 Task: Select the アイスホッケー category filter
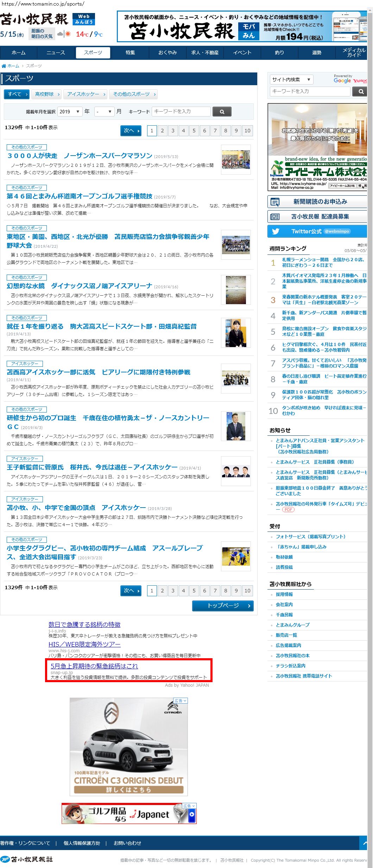click(86, 94)
